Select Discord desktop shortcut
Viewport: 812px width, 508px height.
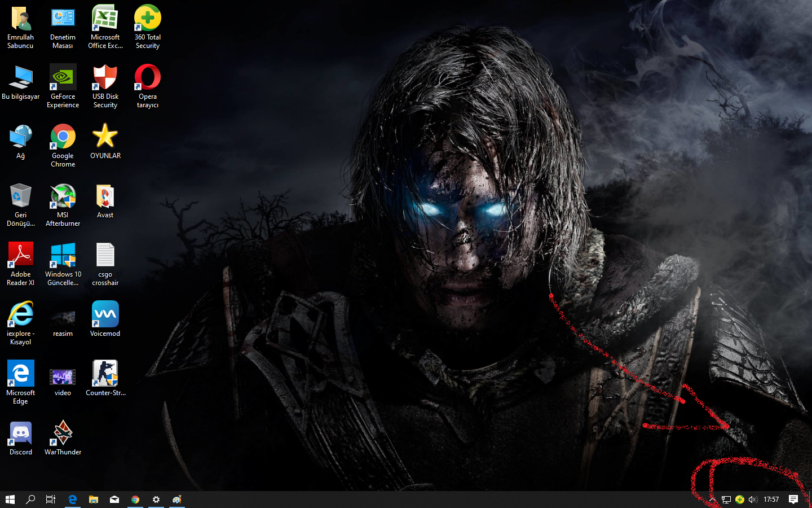click(21, 438)
